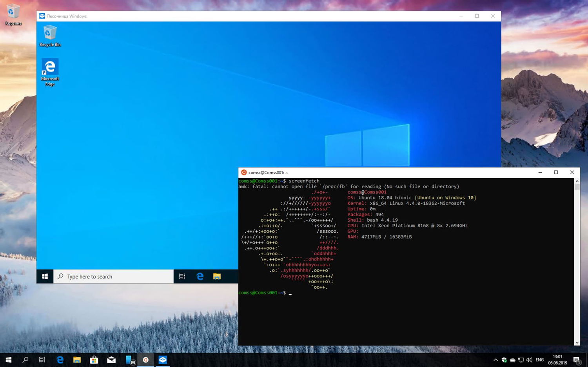Open Windows Sandbox icon on the host taskbar
The width and height of the screenshot is (588, 367).
coord(162,360)
